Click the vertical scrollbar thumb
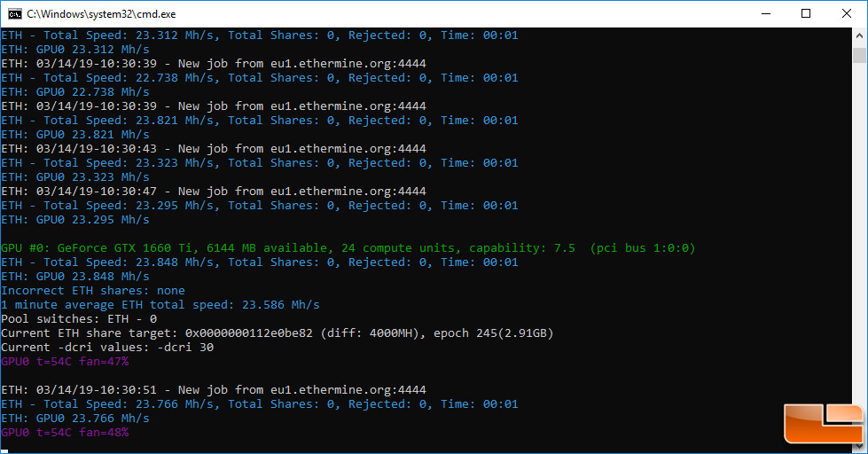868x454 pixels. pos(859,55)
